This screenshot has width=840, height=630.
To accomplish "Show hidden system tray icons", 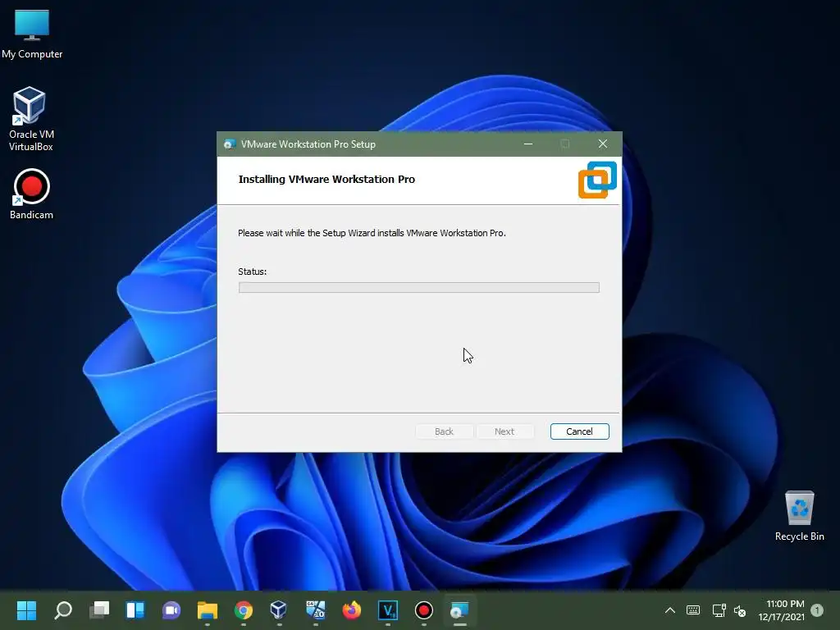I will click(x=669, y=610).
